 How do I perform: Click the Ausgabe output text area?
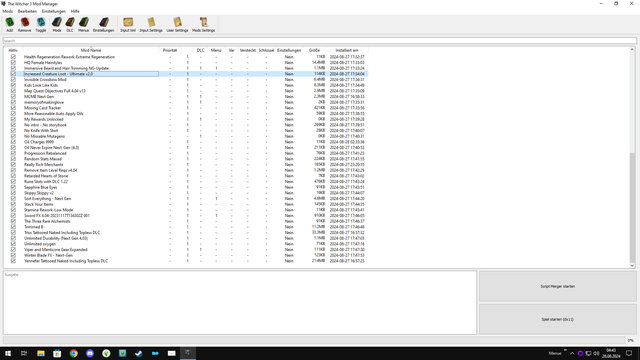click(240, 302)
